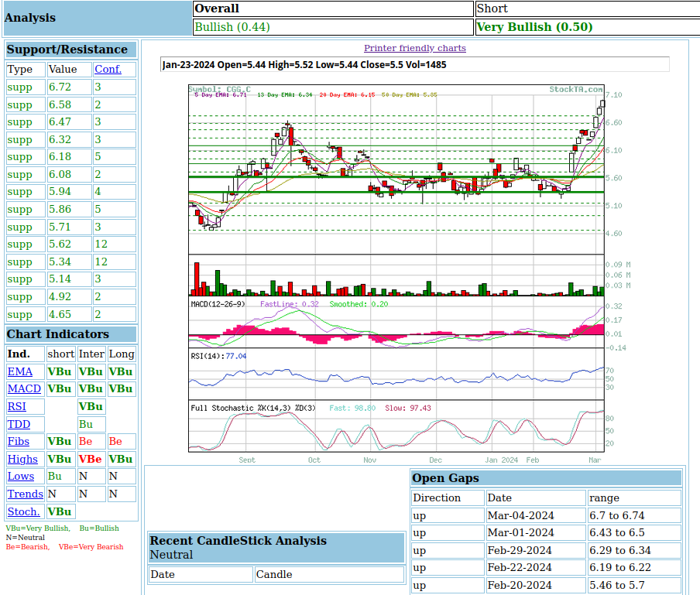Screen dimensions: 700x595
Task: Click the Conf. column header link
Action: coord(108,69)
